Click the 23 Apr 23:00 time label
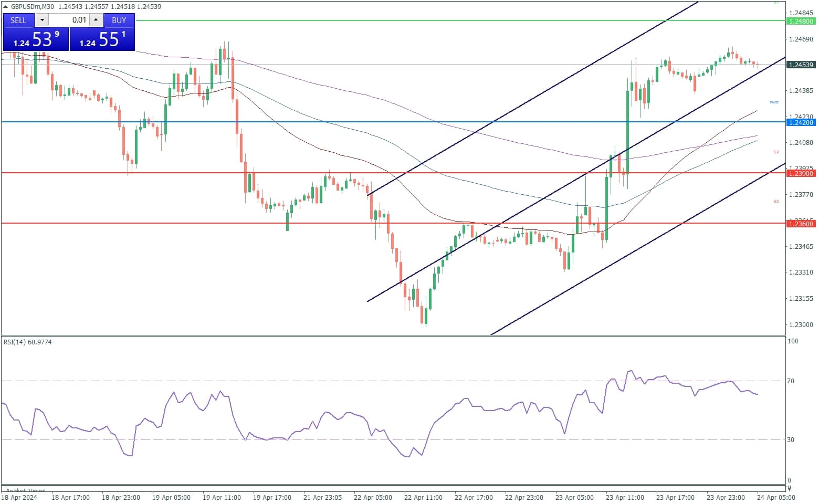Image resolution: width=819 pixels, height=504 pixels. [726, 497]
